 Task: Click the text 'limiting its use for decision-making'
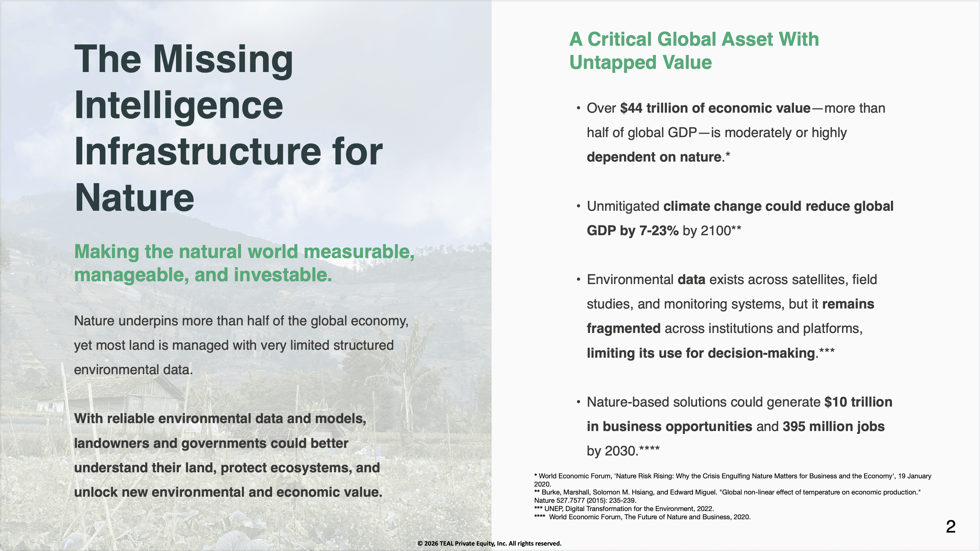coord(701,353)
